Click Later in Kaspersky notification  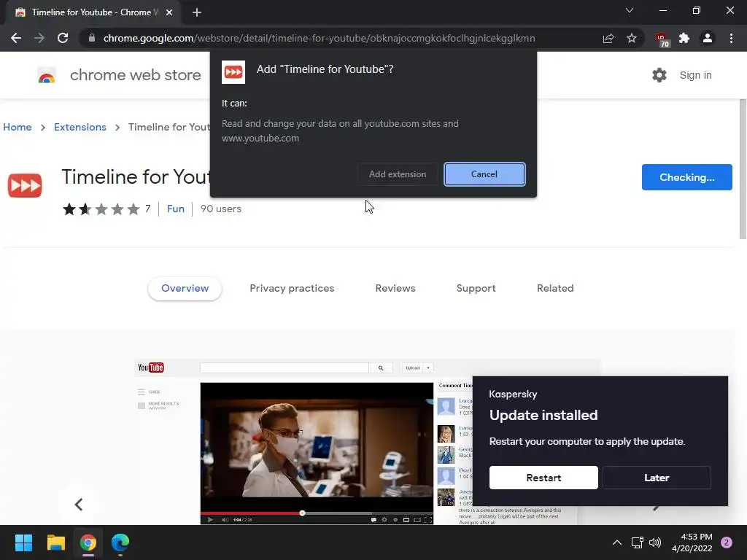(x=657, y=478)
